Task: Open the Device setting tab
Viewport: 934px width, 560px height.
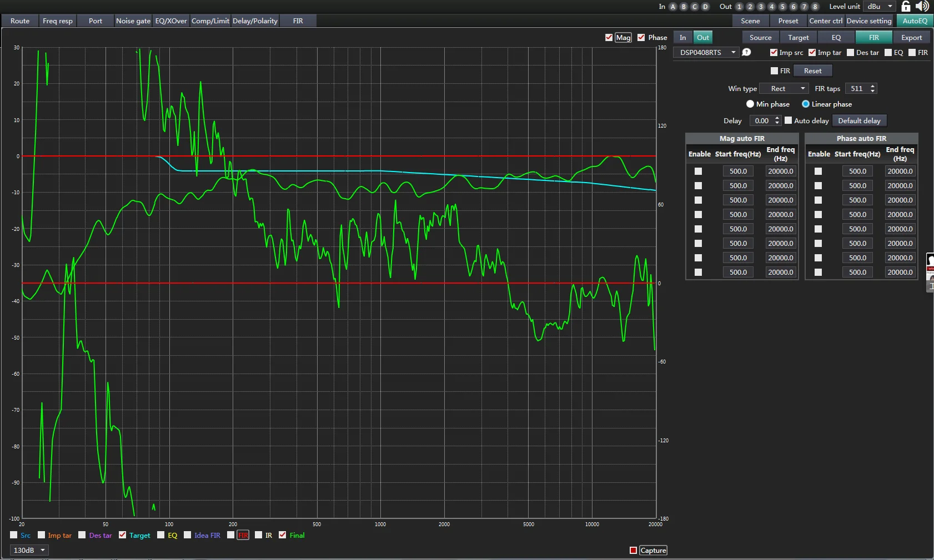Action: click(868, 21)
